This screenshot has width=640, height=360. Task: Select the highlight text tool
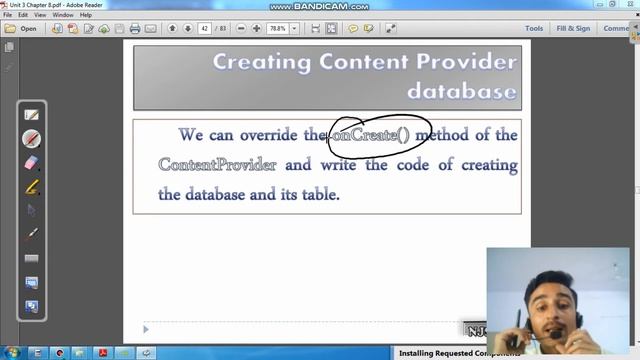click(369, 28)
